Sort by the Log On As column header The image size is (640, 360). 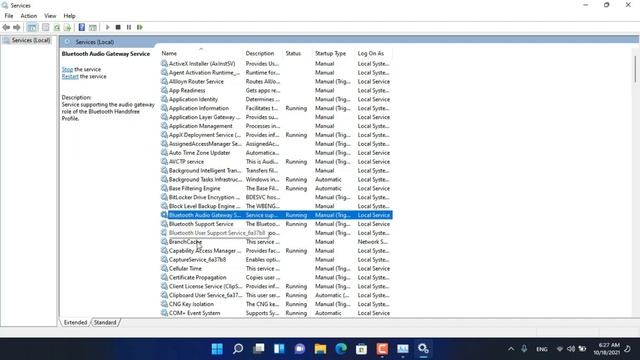point(373,53)
